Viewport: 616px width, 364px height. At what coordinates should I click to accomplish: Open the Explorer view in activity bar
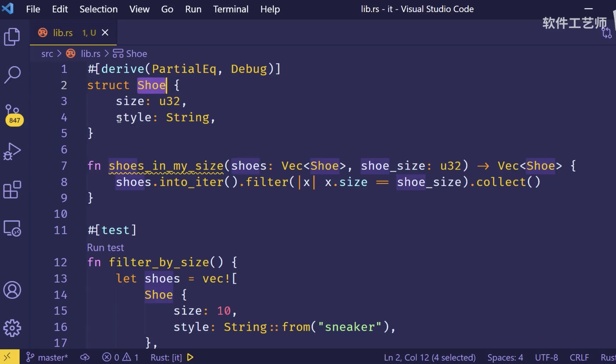12,37
